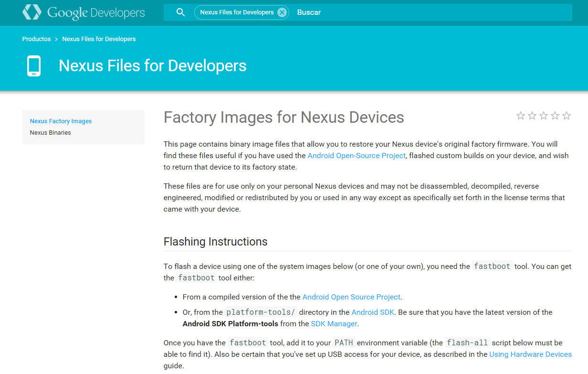Rate the page five stars

[x=567, y=116]
